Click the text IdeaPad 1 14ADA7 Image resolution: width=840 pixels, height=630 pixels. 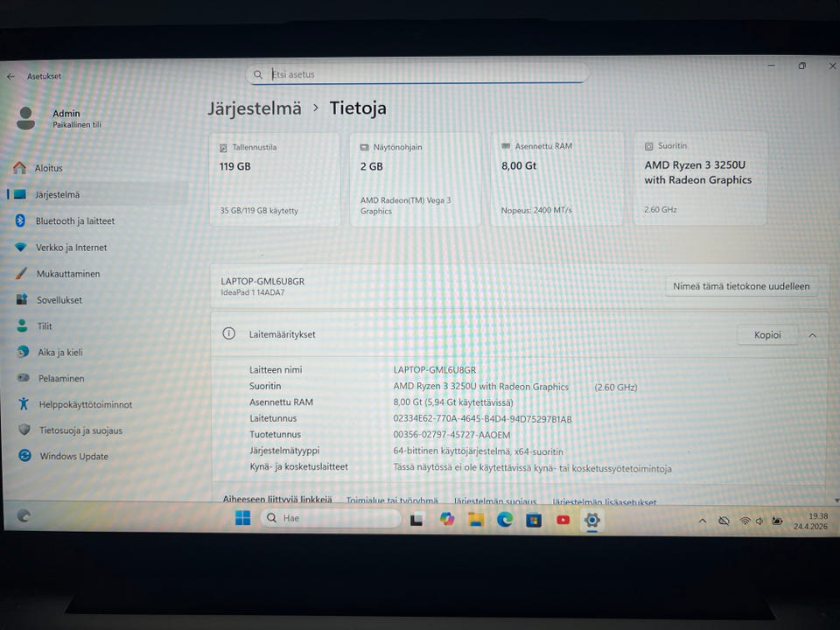(x=252, y=292)
